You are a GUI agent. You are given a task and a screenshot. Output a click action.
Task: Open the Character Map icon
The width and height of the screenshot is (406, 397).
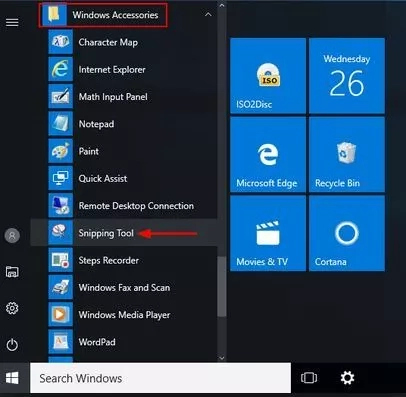60,42
